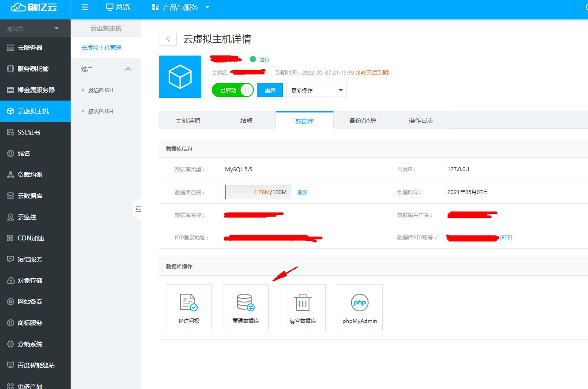Switch to the 站点 tab
Viewport: 588px width, 389px height.
click(x=246, y=120)
